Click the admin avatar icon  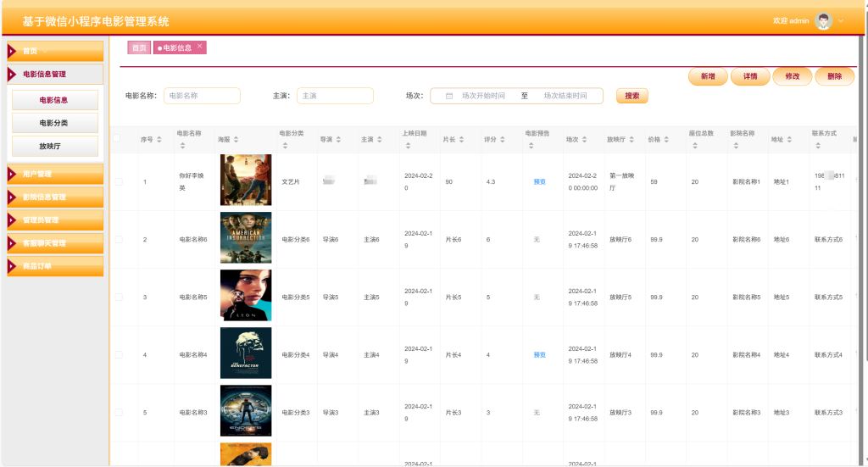(x=823, y=21)
